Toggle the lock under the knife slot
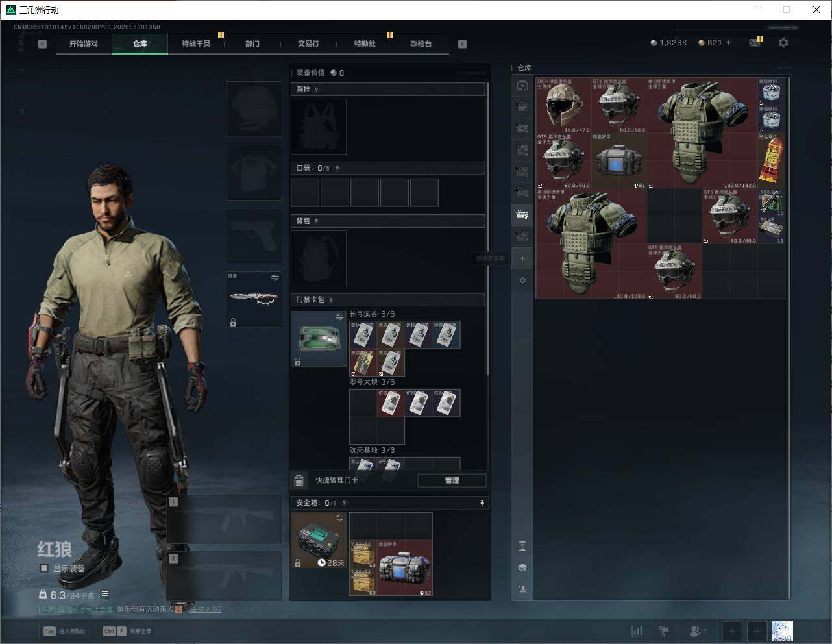 pyautogui.click(x=233, y=322)
